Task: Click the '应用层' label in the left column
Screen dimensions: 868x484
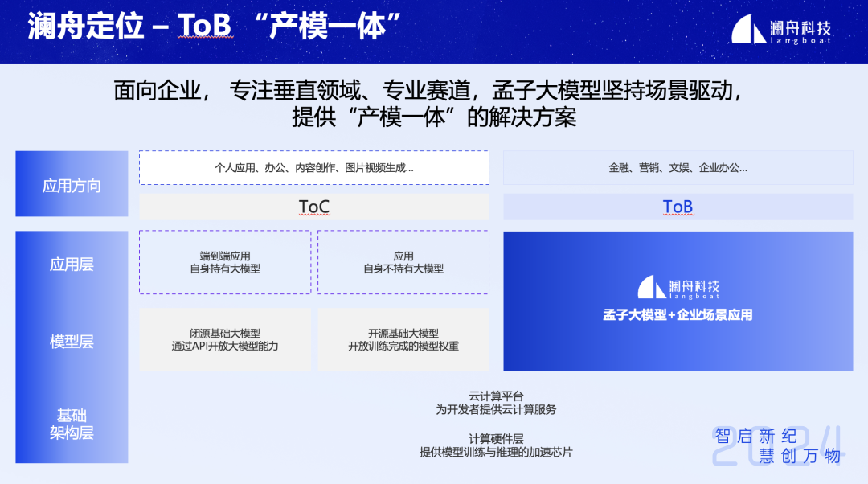Action: tap(72, 265)
